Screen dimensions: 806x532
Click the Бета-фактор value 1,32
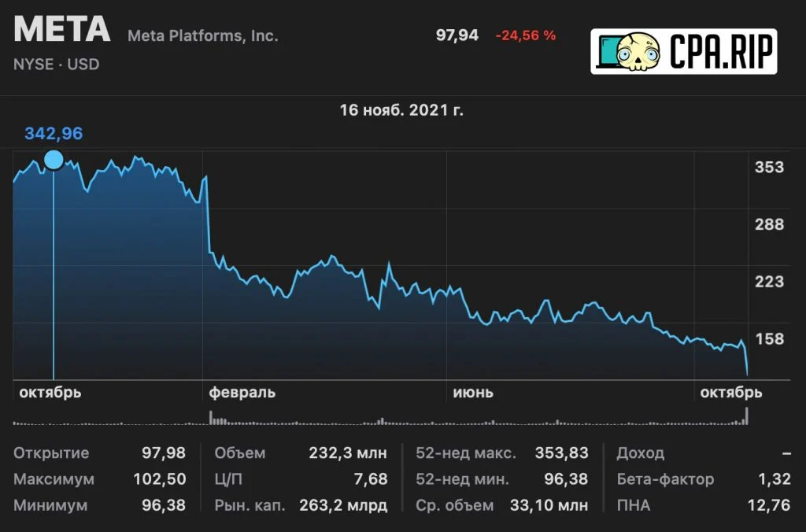(775, 479)
